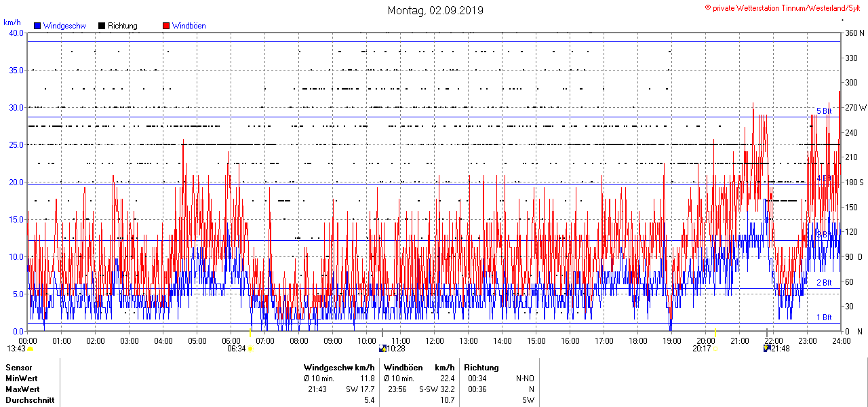Click the 25.0 value on the speed axis
868x407 pixels.
click(x=16, y=145)
